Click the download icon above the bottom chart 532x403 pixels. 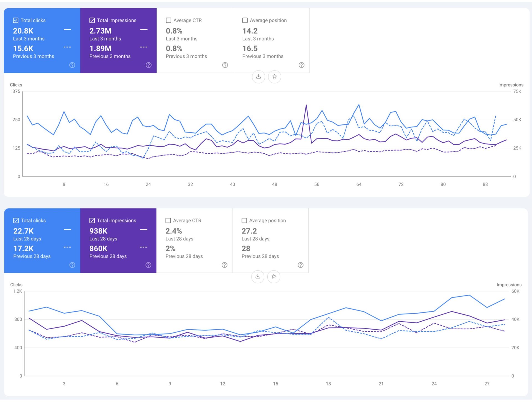tap(257, 277)
